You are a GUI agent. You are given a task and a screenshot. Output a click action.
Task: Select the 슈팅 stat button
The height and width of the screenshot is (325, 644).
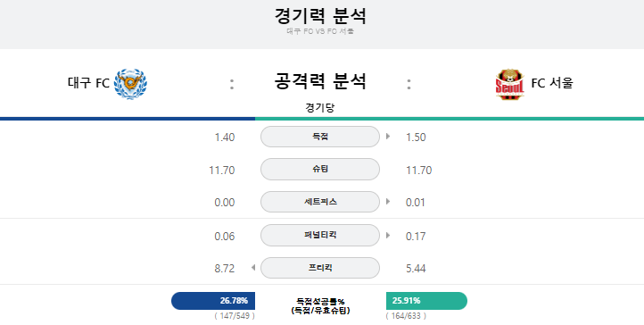coord(320,170)
